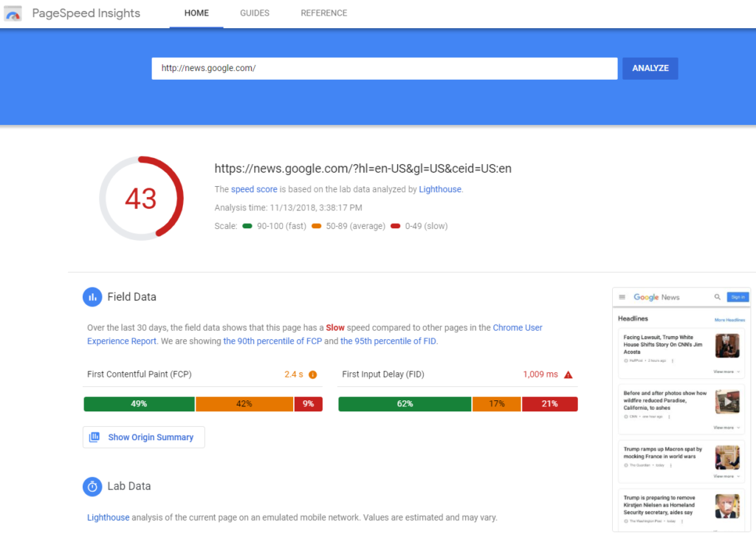Click the blue Field Data chart icon
756x537 pixels.
pos(92,297)
